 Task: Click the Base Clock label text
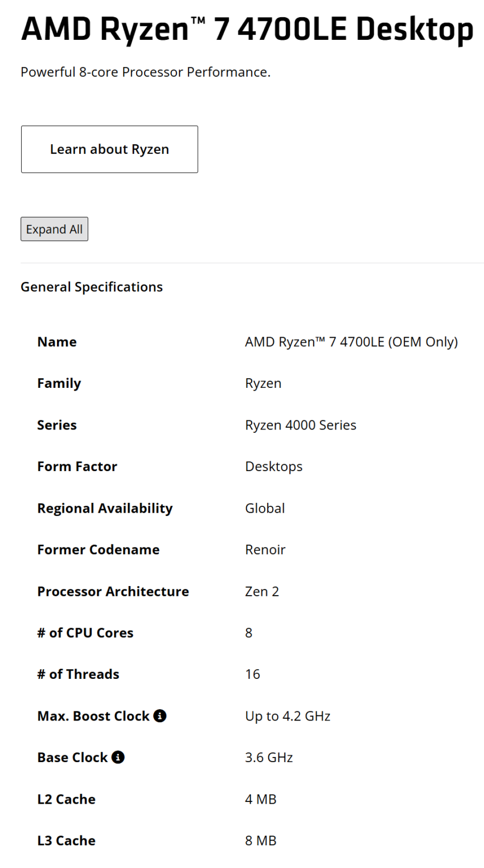[72, 758]
